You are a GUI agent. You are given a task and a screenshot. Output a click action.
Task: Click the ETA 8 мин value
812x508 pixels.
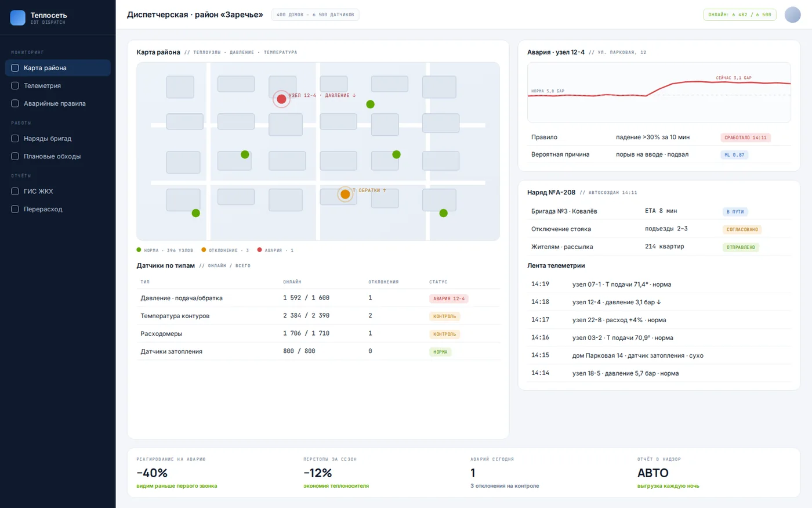coord(661,211)
